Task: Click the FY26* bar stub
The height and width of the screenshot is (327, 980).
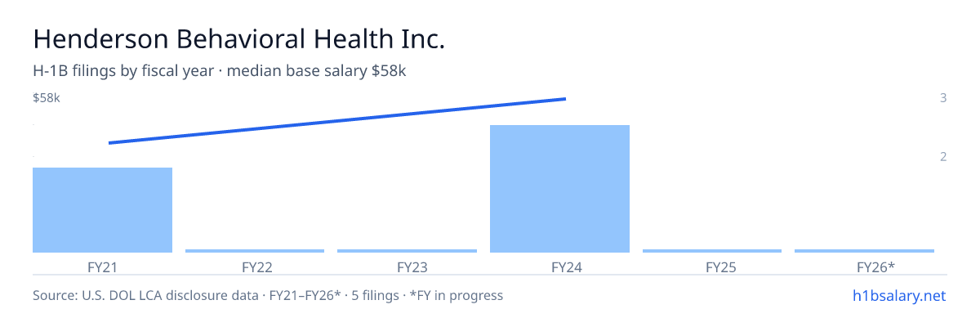Action: pos(864,251)
